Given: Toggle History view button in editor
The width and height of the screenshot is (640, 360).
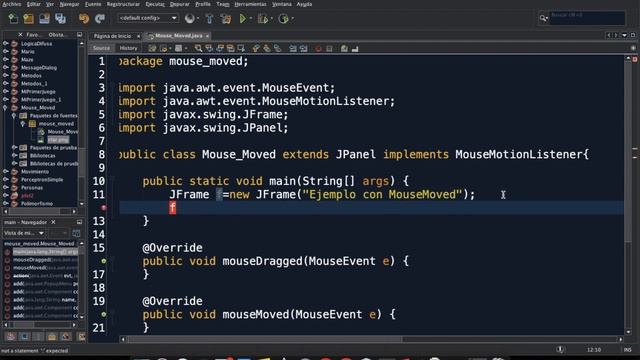Looking at the screenshot, I should [x=128, y=48].
